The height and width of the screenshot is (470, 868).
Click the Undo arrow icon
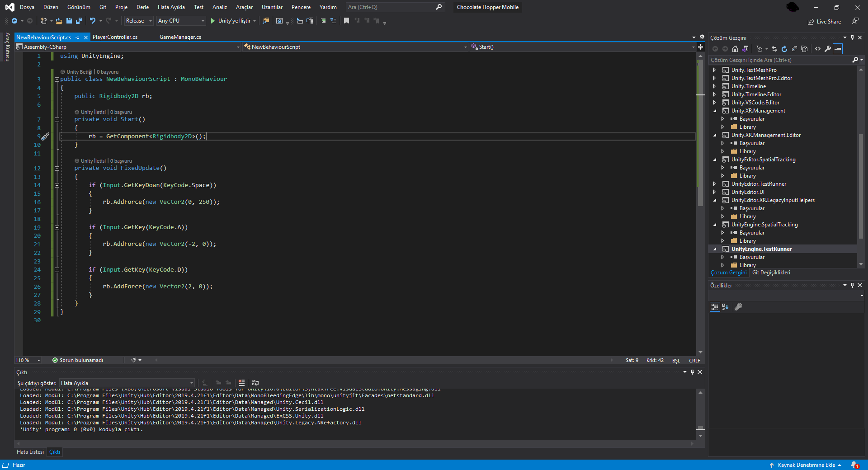(x=92, y=21)
